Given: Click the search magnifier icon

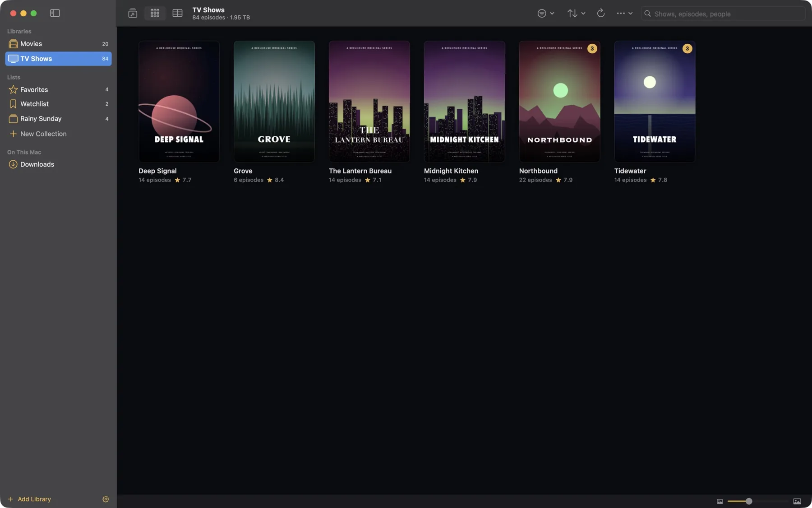Looking at the screenshot, I should click(x=648, y=14).
